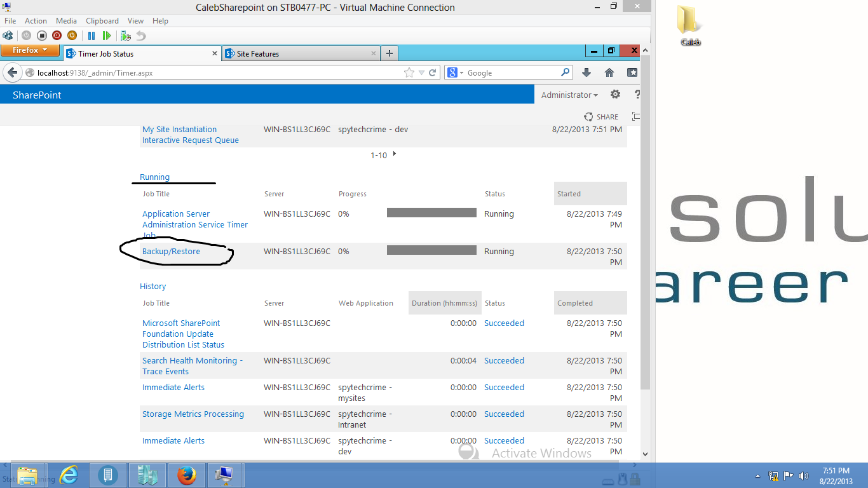This screenshot has height=488, width=868.
Task: Click the Google search input field
Action: [512, 72]
